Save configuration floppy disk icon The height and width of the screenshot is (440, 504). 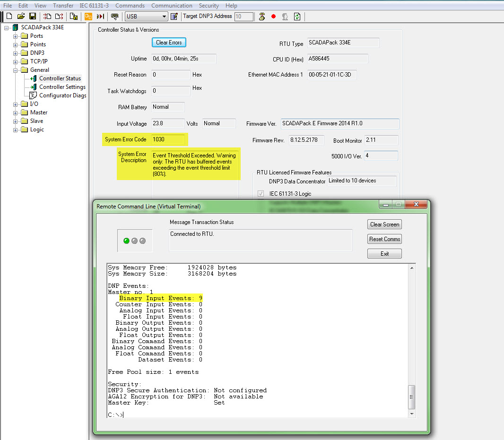[x=33, y=17]
